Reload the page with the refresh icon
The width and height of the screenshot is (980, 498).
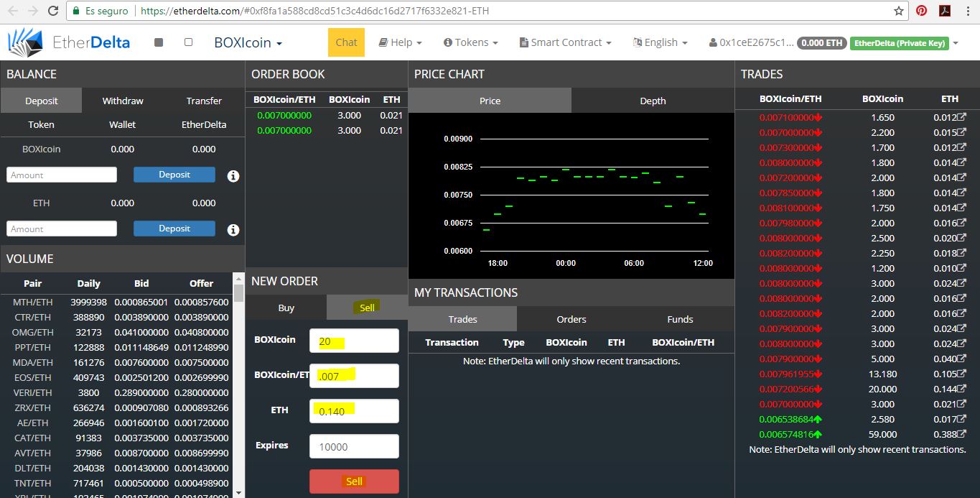(x=54, y=11)
